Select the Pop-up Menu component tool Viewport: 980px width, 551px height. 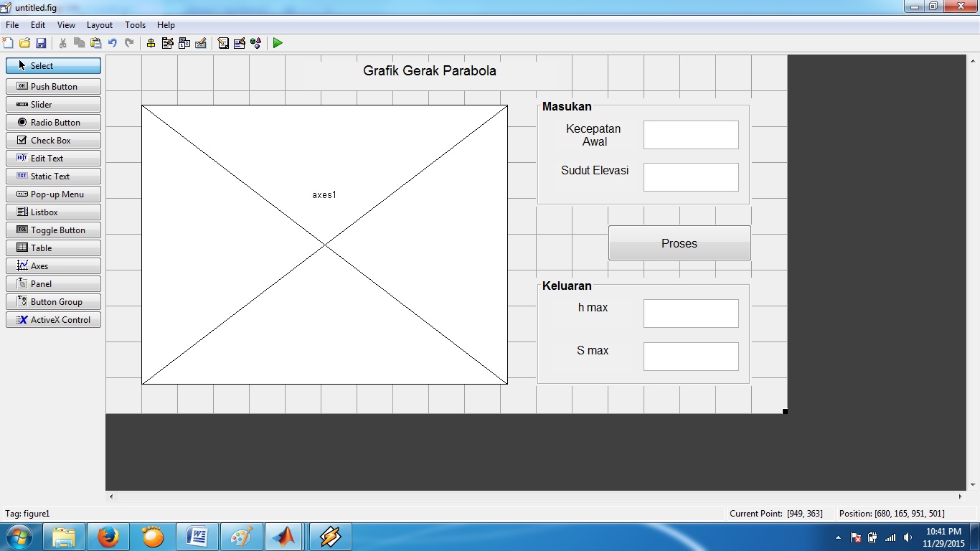click(53, 194)
